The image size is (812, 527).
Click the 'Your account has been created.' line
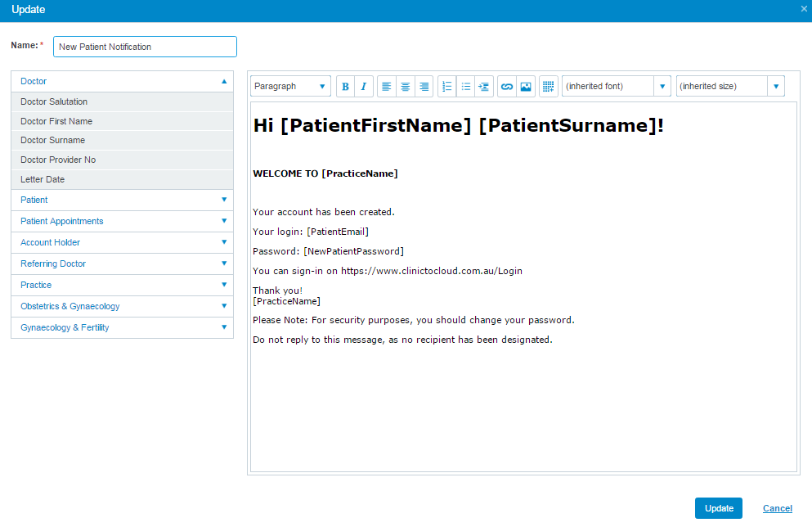click(x=324, y=212)
